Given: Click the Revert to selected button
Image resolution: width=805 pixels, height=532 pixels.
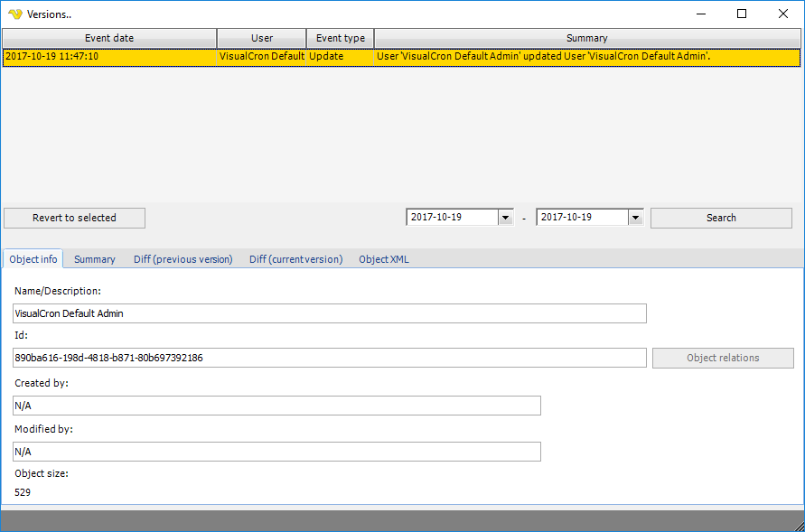Looking at the screenshot, I should (x=74, y=218).
